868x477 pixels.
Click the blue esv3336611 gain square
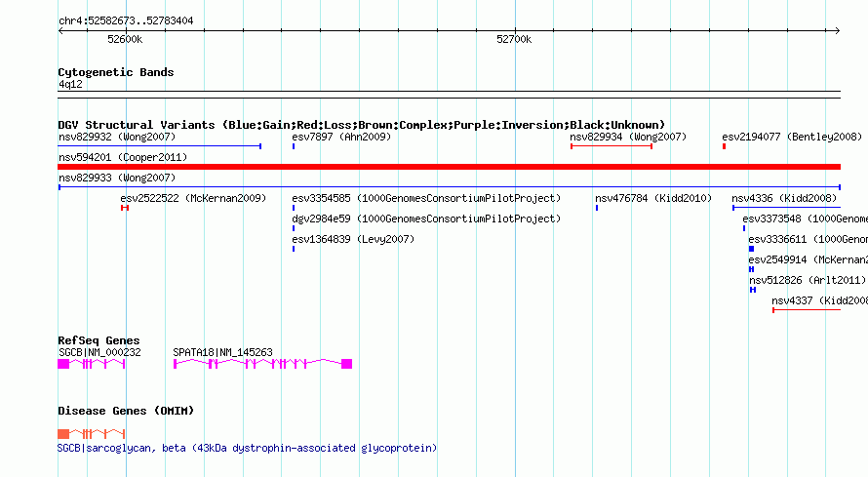(x=751, y=249)
